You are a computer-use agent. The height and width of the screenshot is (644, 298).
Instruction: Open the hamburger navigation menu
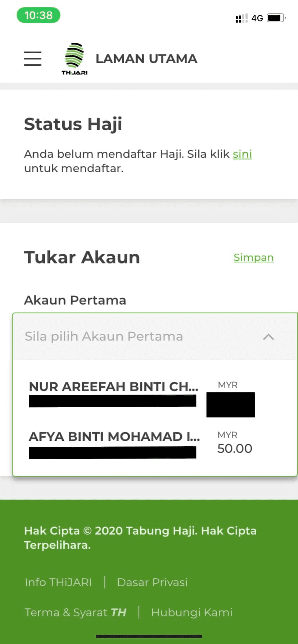point(33,59)
